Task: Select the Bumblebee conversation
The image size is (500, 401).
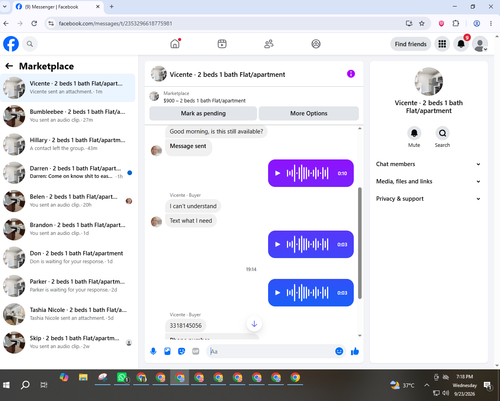Action: tap(68, 116)
